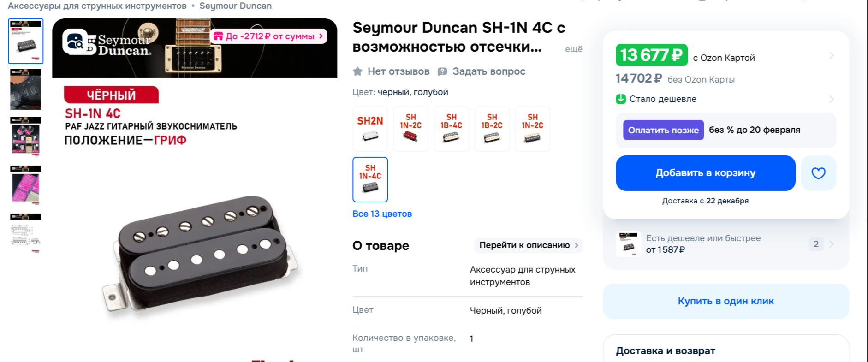Select second product thumbnail of guitar
Screen dimensions: 868x362
point(26,89)
